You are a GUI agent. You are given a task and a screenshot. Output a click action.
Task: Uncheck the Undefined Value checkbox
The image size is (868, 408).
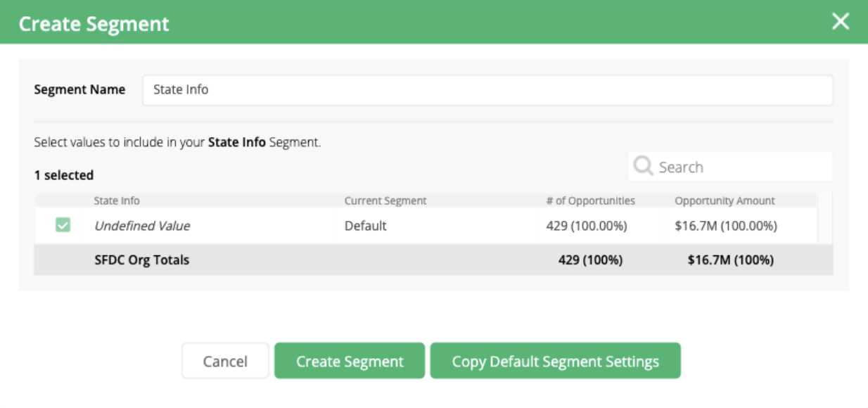(x=63, y=226)
